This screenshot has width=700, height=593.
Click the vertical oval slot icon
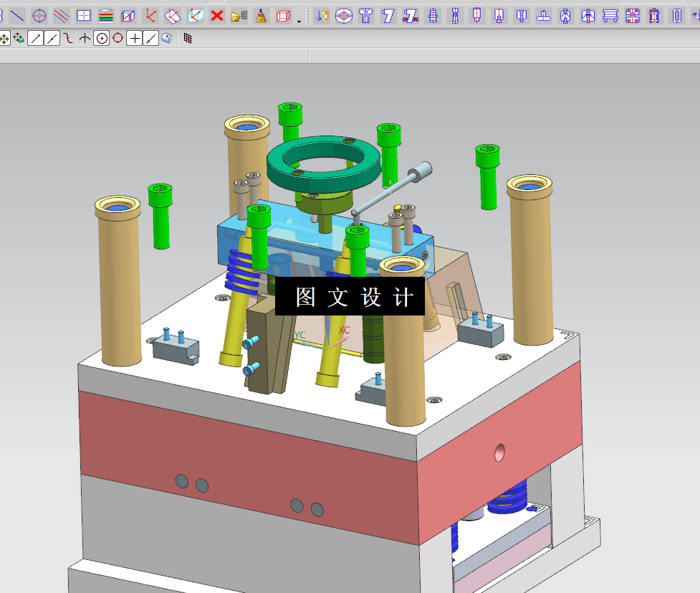point(677,16)
